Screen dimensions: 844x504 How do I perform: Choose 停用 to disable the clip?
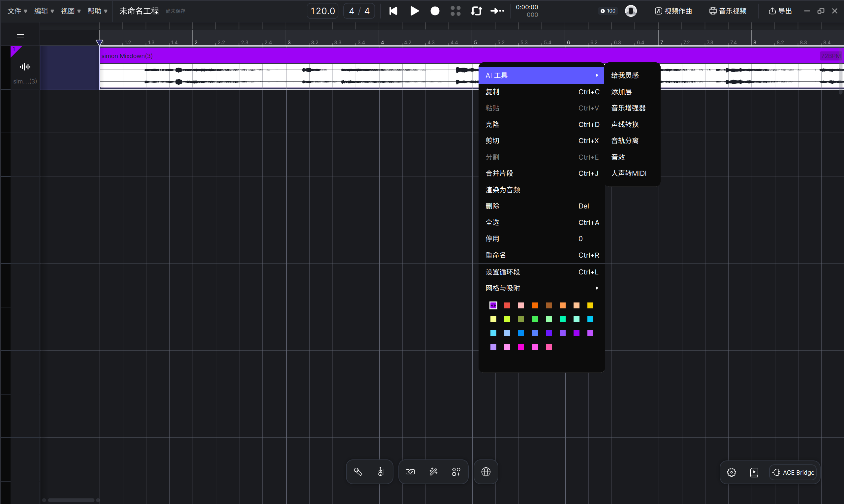click(542, 239)
